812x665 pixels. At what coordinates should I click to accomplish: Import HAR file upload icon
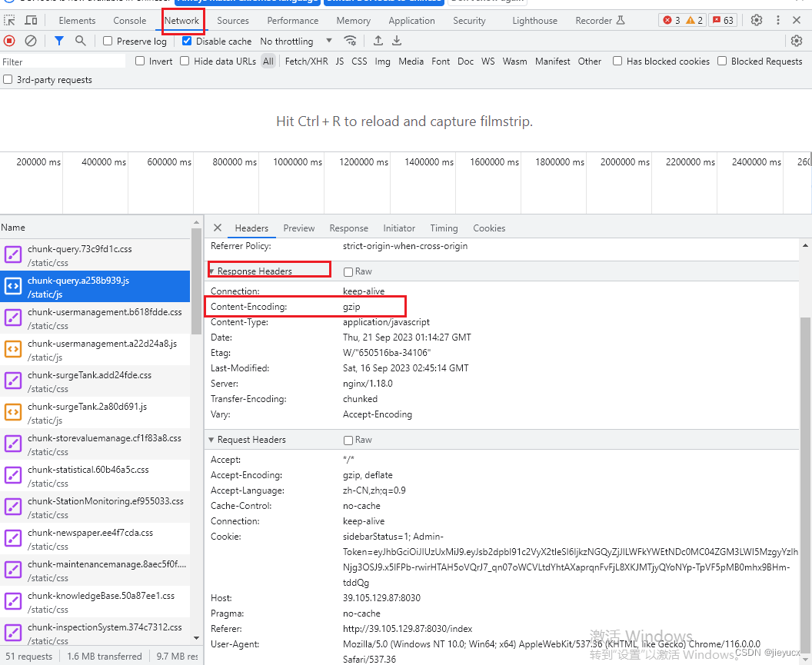click(378, 41)
